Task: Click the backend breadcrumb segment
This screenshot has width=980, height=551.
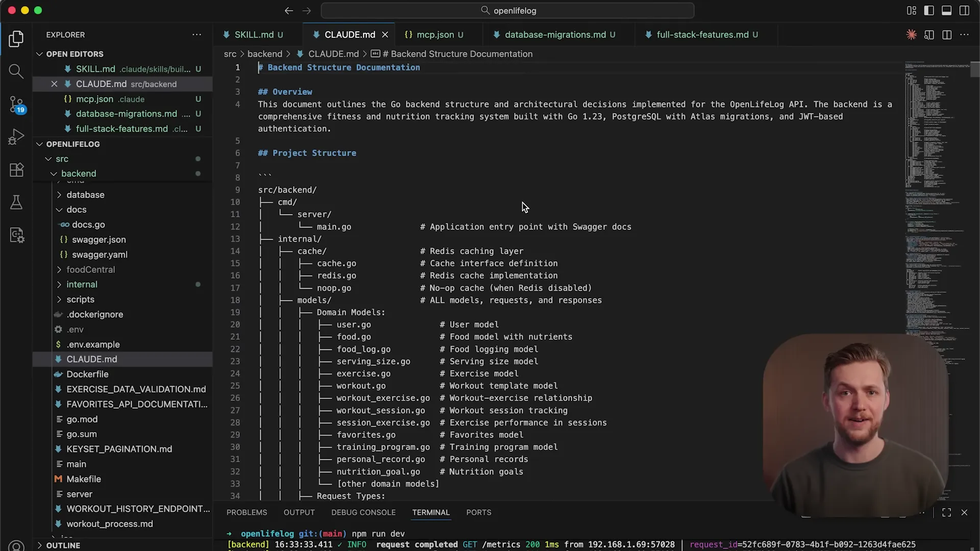Action: point(265,54)
